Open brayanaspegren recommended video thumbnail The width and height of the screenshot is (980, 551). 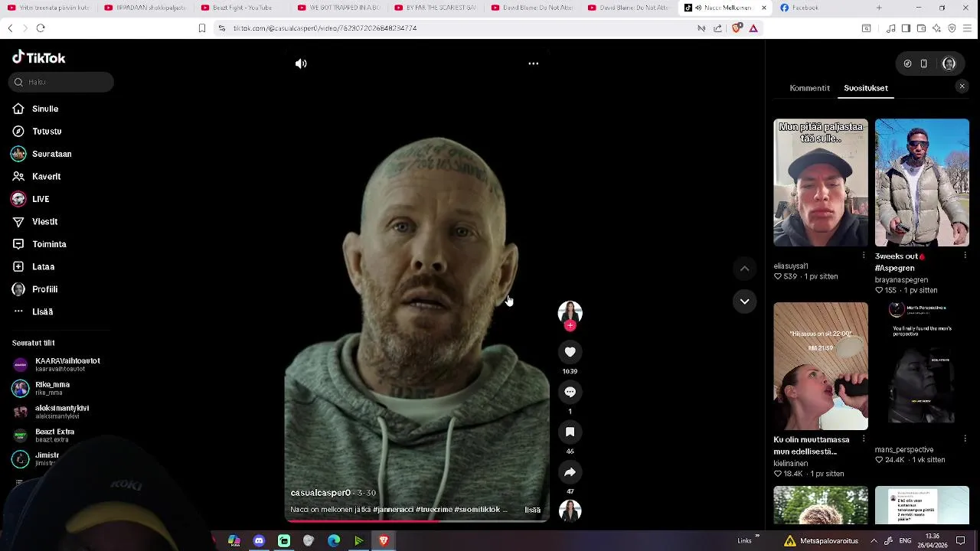[x=922, y=182]
